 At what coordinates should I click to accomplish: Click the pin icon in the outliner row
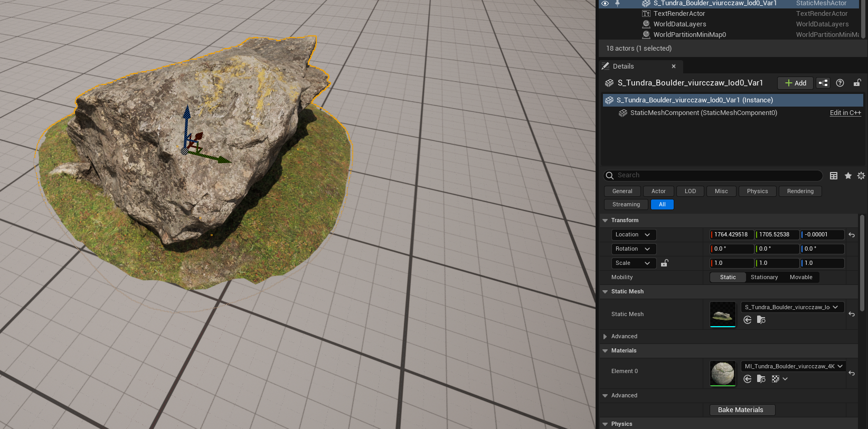(617, 3)
